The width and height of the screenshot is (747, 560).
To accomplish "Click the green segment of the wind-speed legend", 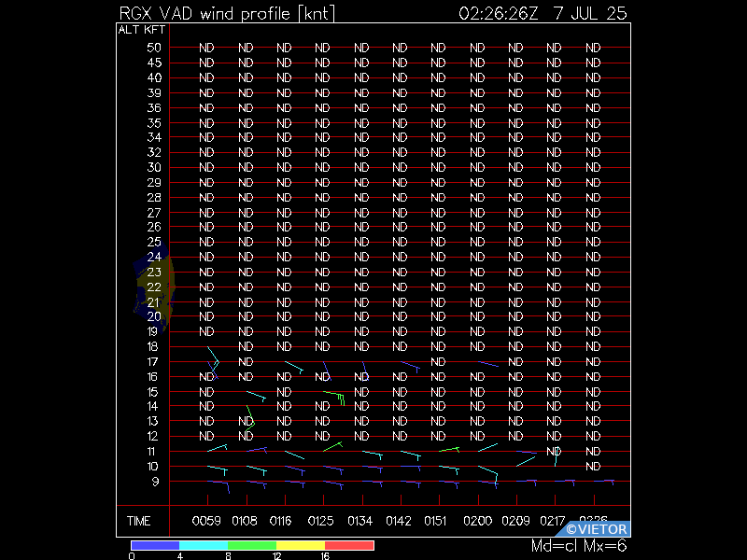I will pyautogui.click(x=252, y=545).
